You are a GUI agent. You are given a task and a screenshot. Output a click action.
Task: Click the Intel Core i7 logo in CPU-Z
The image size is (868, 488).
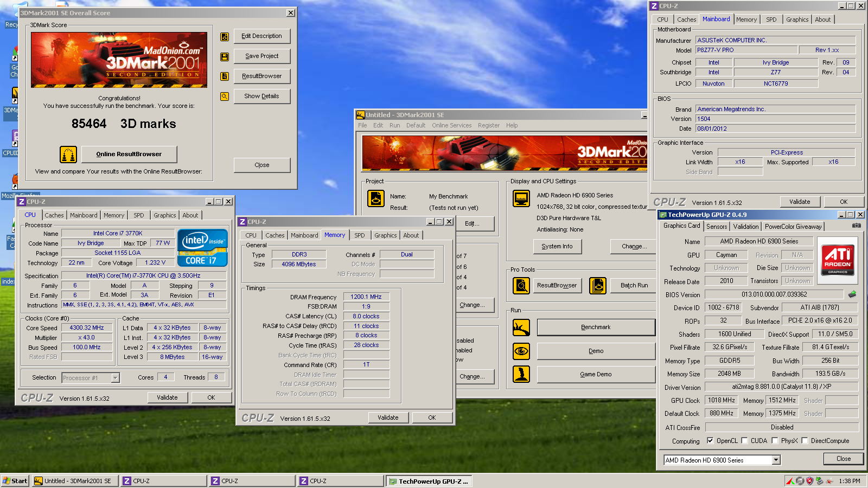203,248
